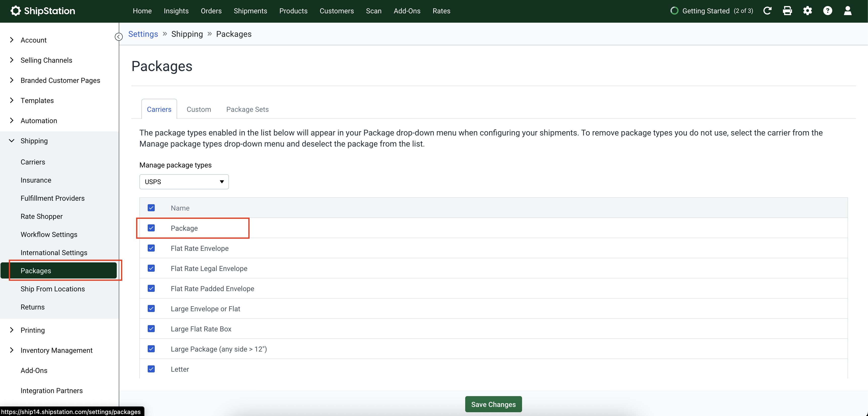Open the help question mark icon

tap(827, 11)
